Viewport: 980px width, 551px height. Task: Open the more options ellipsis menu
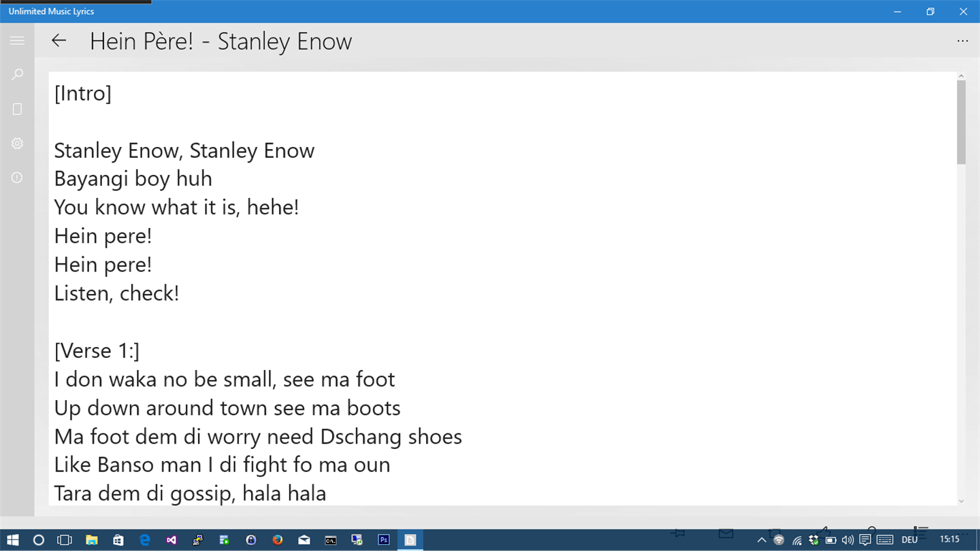coord(962,41)
